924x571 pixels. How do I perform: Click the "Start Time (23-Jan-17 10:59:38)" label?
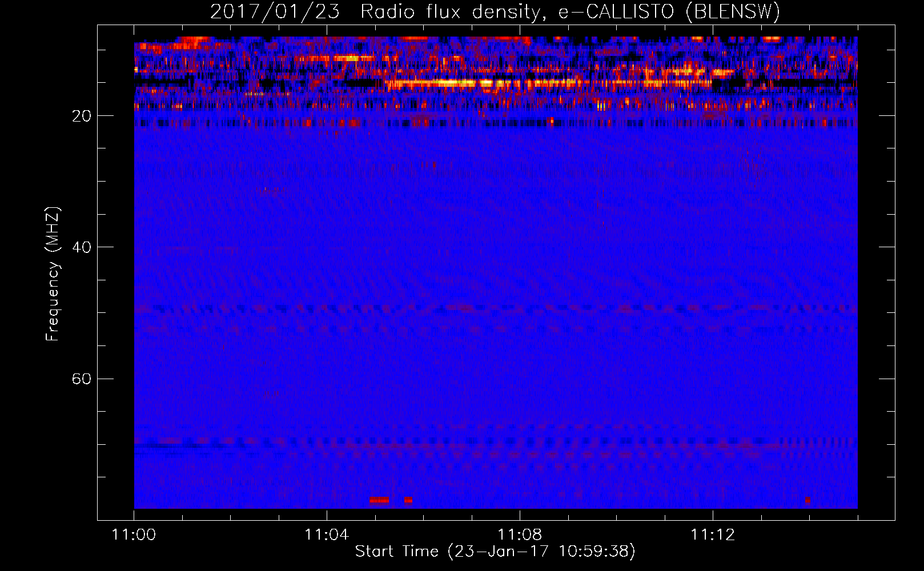(x=495, y=552)
